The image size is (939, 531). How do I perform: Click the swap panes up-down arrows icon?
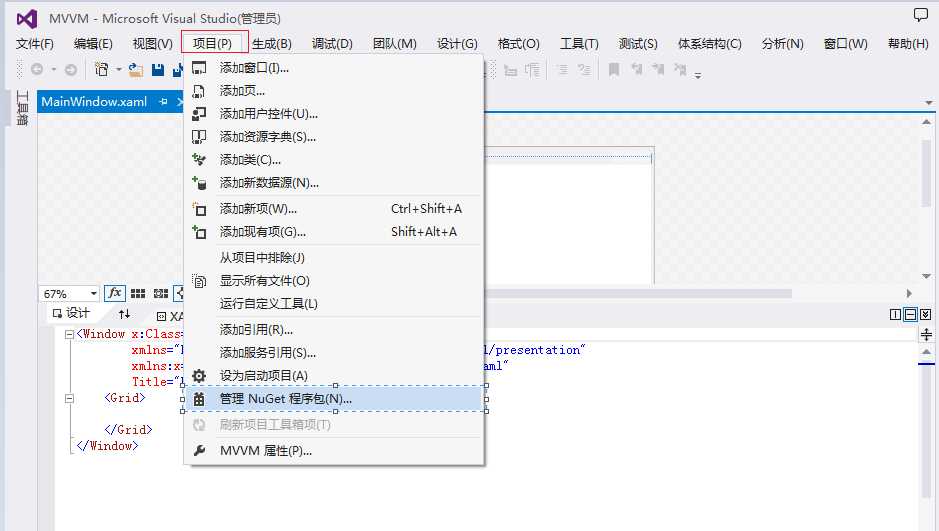(125, 314)
